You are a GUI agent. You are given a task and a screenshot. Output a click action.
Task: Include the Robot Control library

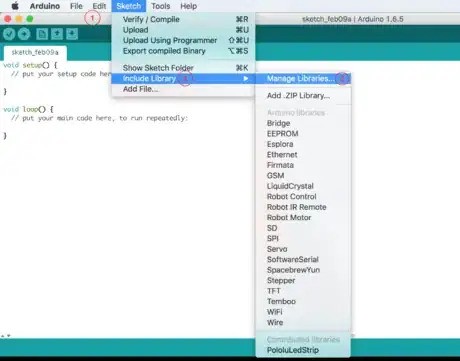303,197
